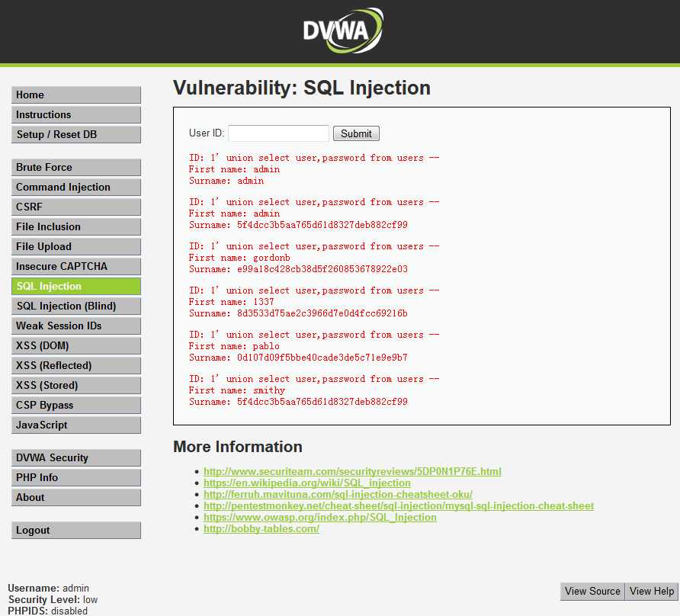Select Insecure CAPTCHA in sidebar
The image size is (680, 616).
(76, 266)
